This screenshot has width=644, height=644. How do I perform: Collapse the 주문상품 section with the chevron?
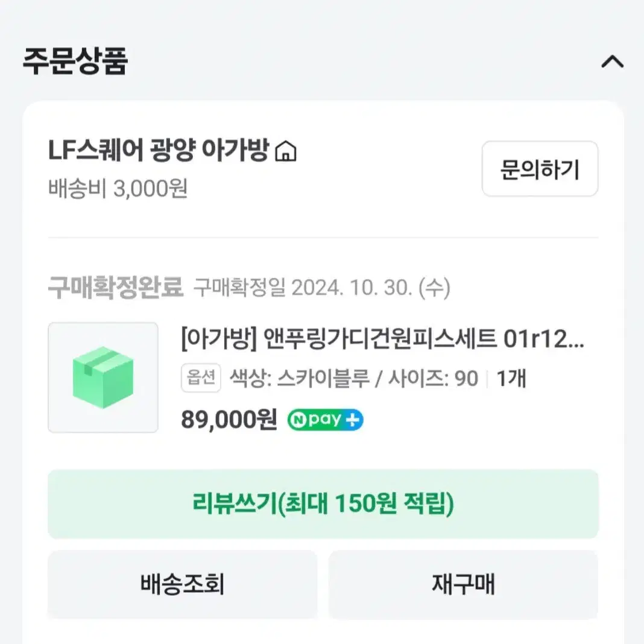point(613,62)
